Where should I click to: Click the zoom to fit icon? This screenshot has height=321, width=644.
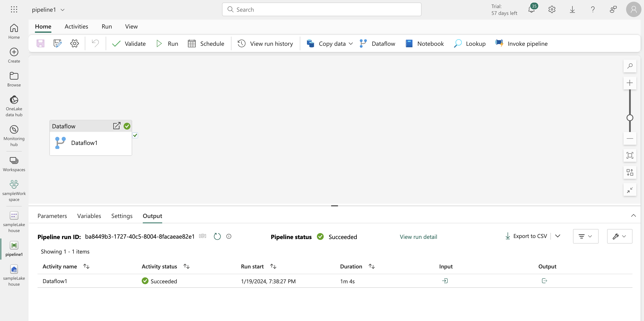tap(630, 155)
